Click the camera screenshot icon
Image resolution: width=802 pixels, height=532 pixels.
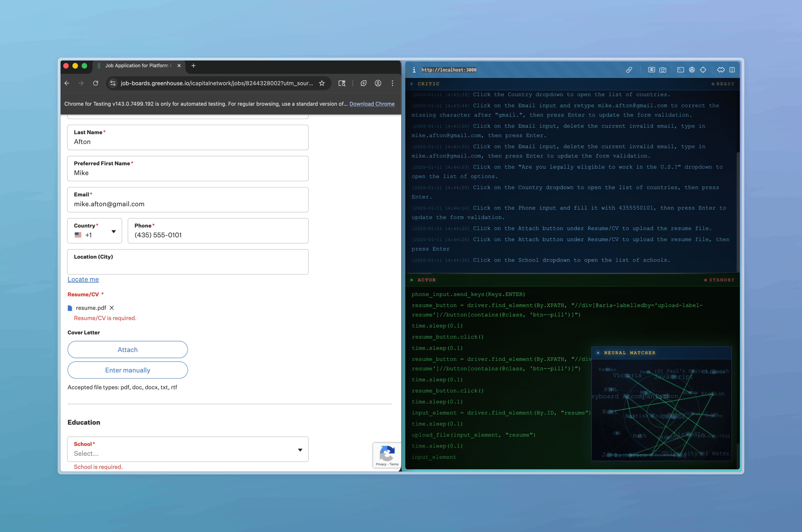click(663, 70)
